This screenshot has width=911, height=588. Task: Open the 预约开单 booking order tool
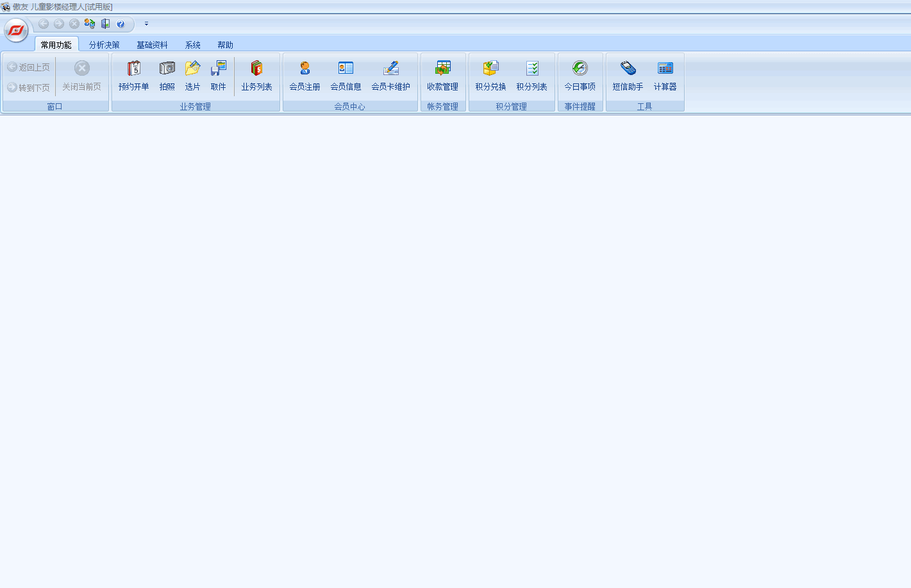(x=133, y=76)
